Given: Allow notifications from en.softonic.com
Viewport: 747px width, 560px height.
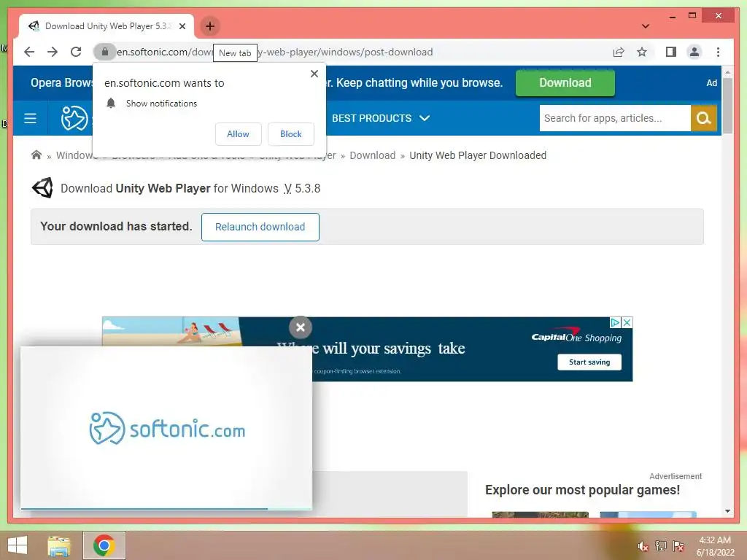Looking at the screenshot, I should 239,134.
